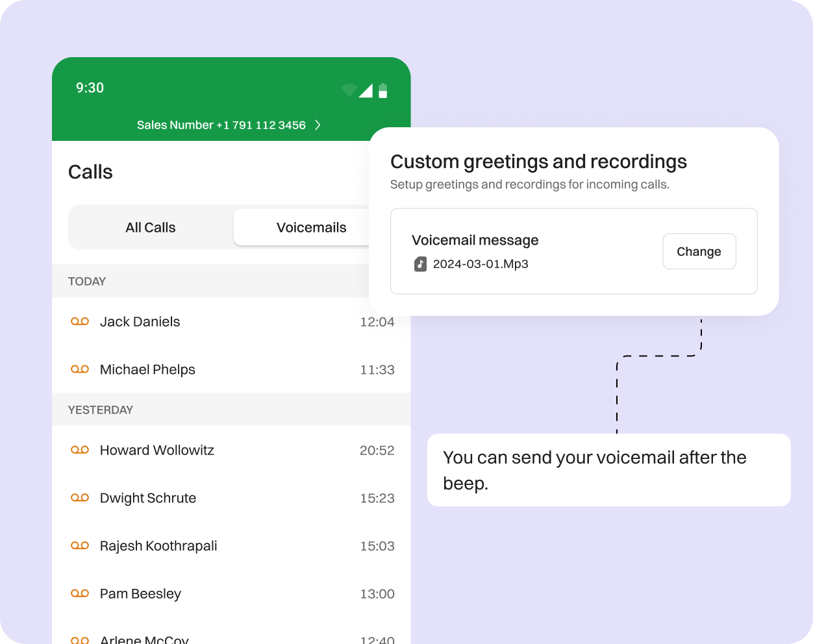The width and height of the screenshot is (813, 644).
Task: Tap the battery icon in status bar
Action: [x=383, y=91]
